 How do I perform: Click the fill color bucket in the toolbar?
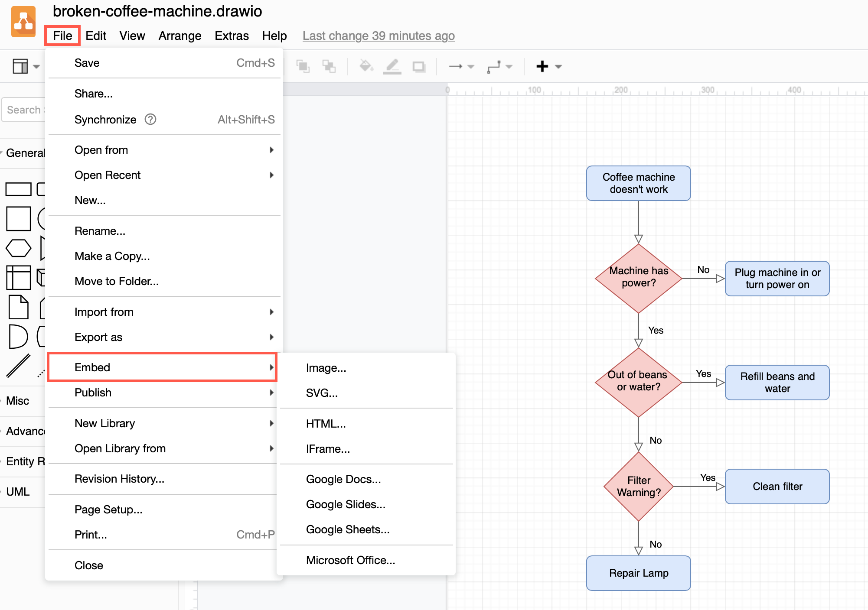[x=365, y=66]
